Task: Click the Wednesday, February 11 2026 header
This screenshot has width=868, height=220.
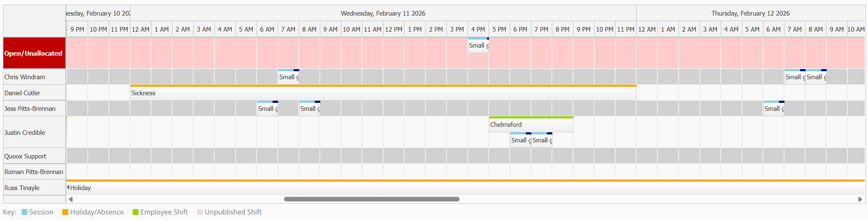Action: coord(383,13)
